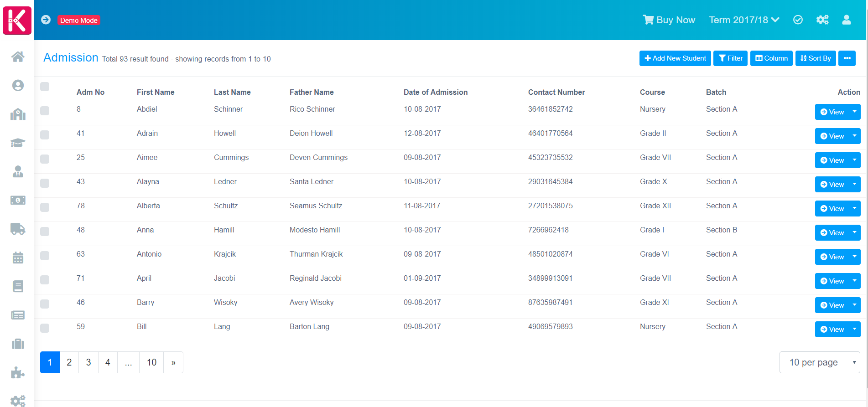Open the home dashboard sidebar icon

click(18, 57)
